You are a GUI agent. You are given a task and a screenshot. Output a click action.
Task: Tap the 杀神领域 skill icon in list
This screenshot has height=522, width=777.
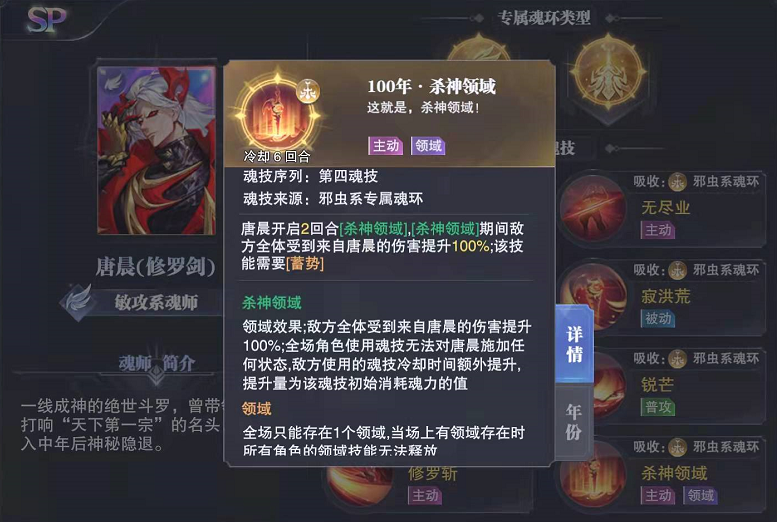594,473
